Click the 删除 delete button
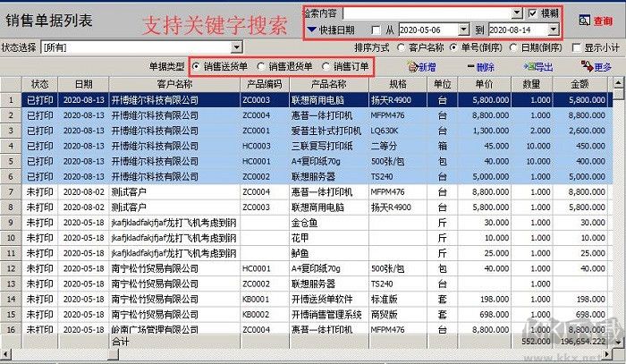626x364 pixels. coord(481,67)
